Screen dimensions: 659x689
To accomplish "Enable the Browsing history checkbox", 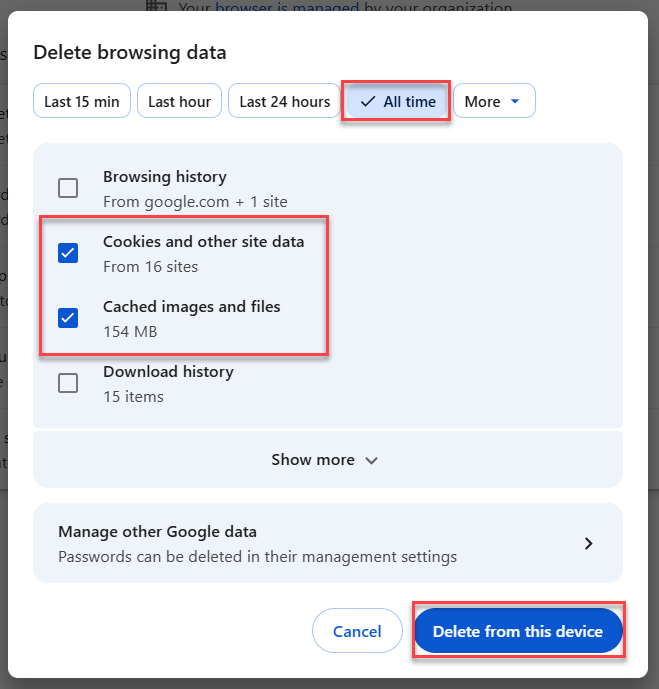I will point(68,188).
